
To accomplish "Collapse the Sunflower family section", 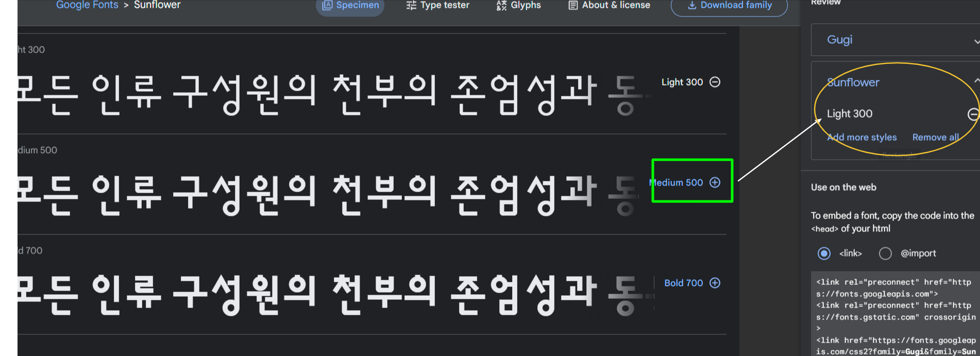I will (976, 81).
